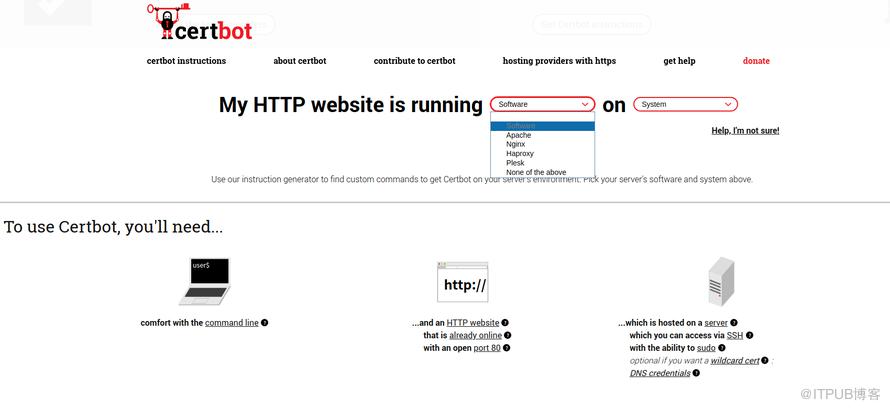The height and width of the screenshot is (409, 890).
Task: Choose Plesk in the software list
Action: coord(543,163)
